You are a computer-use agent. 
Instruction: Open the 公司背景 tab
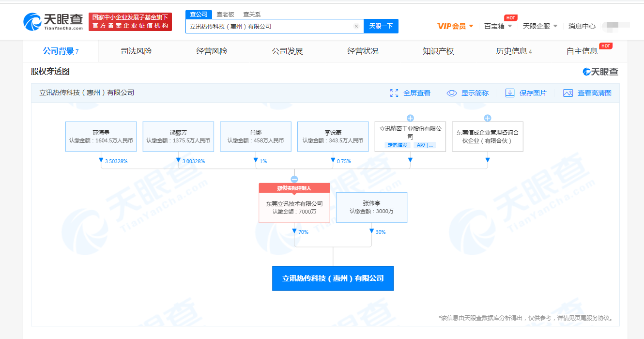(x=61, y=51)
